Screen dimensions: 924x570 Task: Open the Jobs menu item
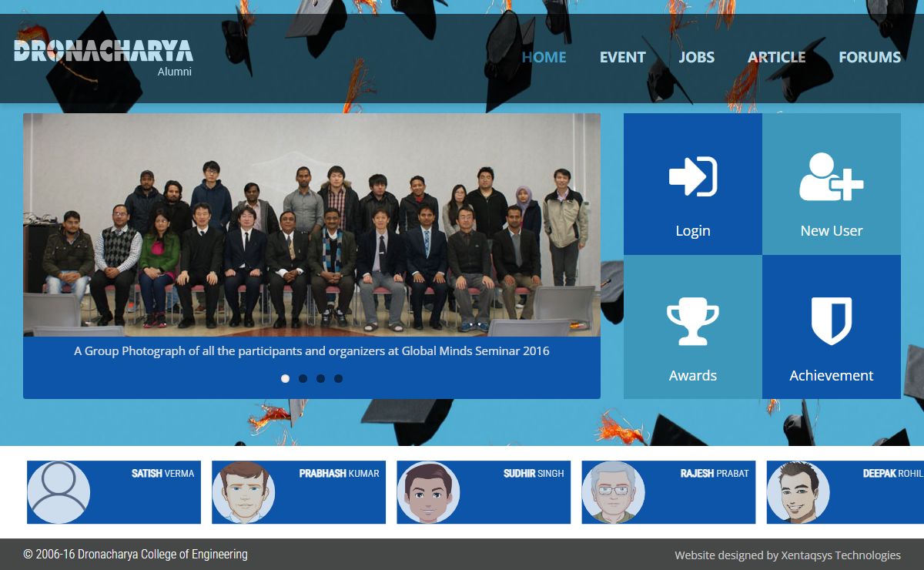[x=696, y=57]
